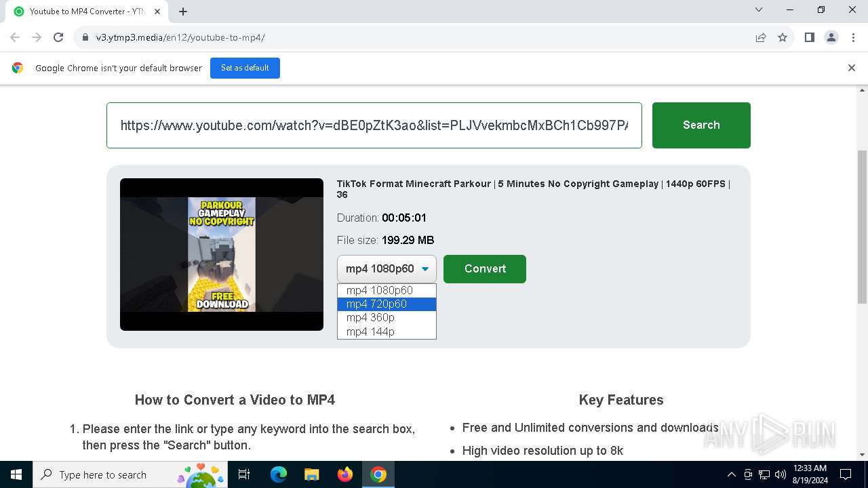Screen dimensions: 868x488
Task: Choose mp4 1080p60 from the list
Action: (387, 290)
